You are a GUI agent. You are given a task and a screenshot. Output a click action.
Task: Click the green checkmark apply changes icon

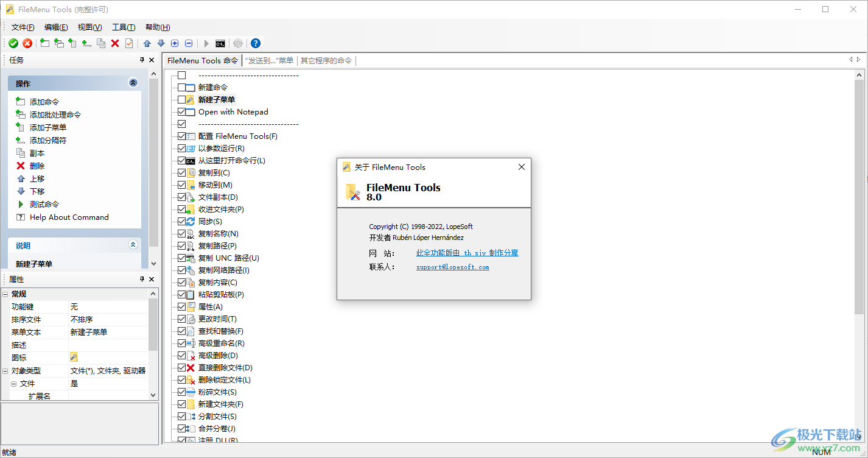pos(13,43)
